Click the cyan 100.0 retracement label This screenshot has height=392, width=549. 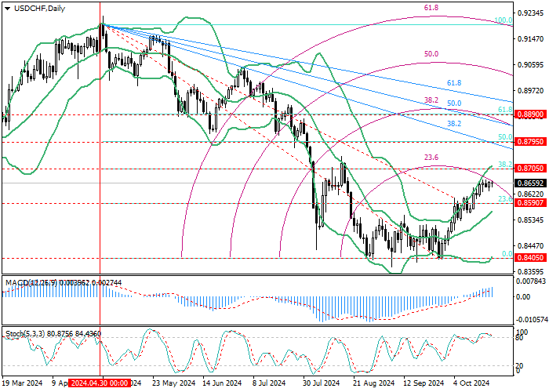504,20
